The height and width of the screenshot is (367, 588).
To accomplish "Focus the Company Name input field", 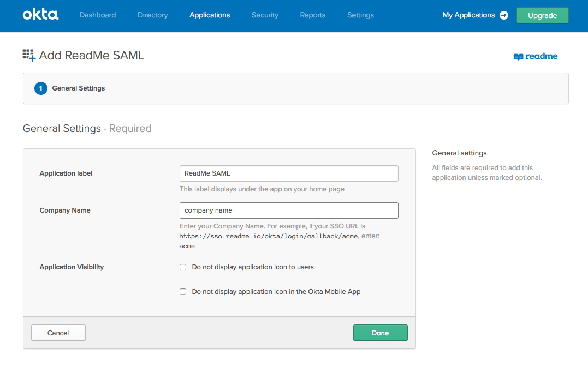I will point(289,210).
